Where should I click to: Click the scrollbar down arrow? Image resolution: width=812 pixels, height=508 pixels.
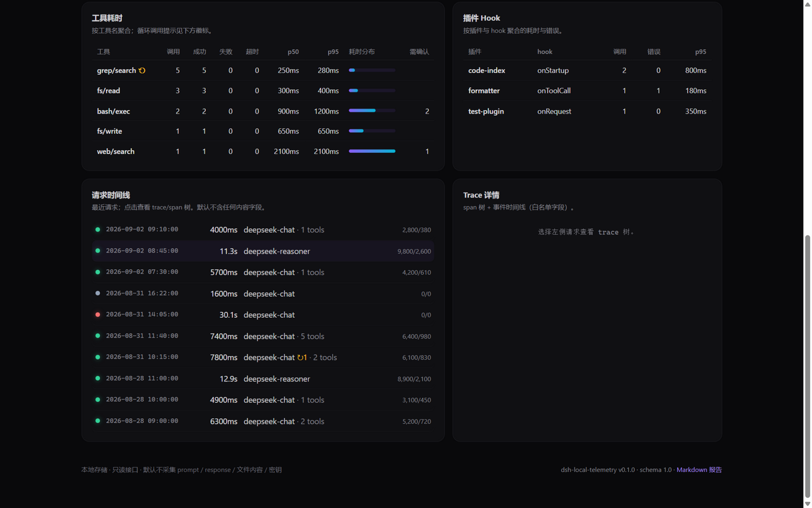(807, 503)
